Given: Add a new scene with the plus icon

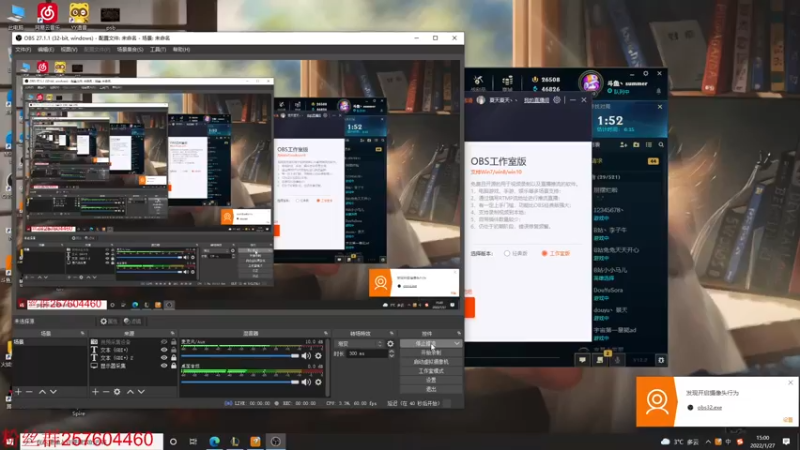Looking at the screenshot, I should (x=18, y=392).
